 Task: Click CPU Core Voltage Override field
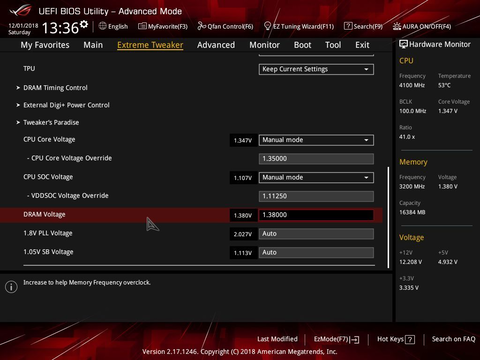(316, 159)
